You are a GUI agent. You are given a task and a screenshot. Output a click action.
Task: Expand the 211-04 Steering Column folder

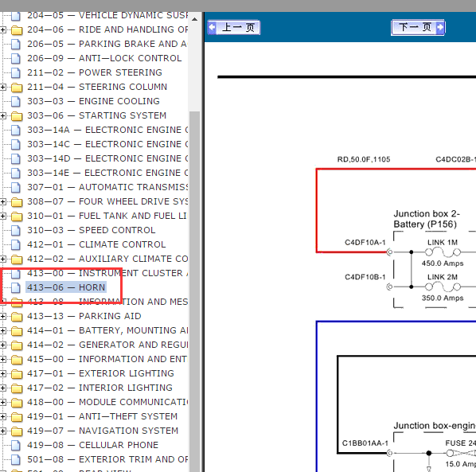[x=2, y=87]
